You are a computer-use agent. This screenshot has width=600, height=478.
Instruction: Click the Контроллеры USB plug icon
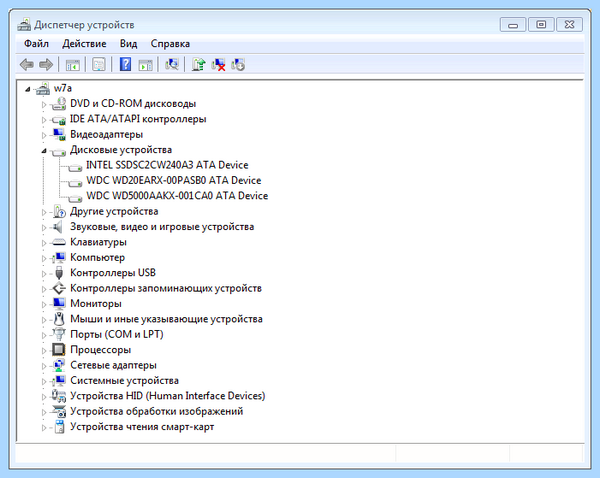(x=59, y=273)
